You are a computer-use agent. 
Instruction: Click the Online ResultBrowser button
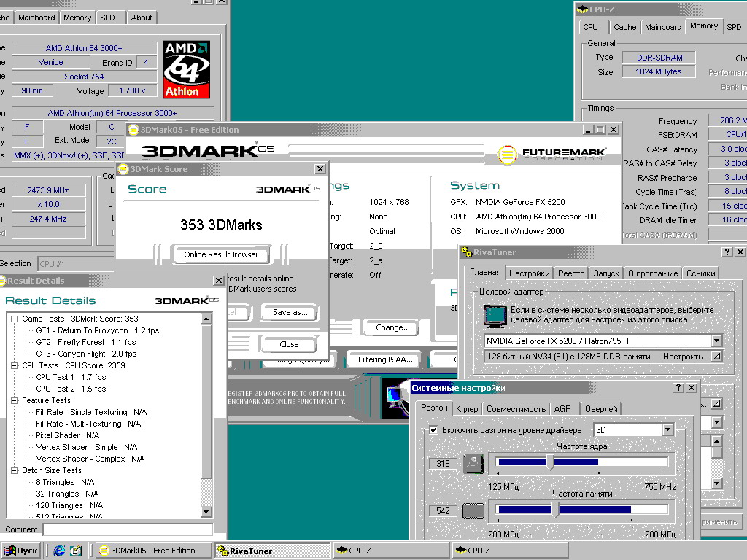click(221, 254)
